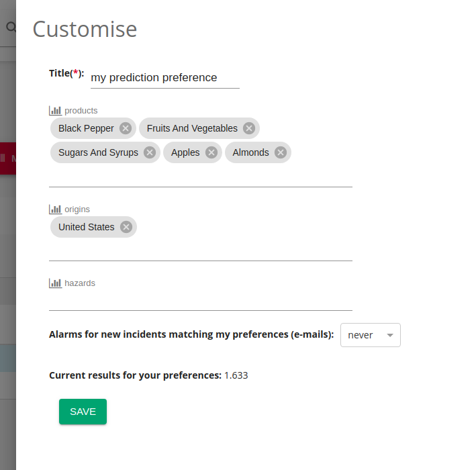Click the empty products input line
The height and width of the screenshot is (470, 476).
[x=200, y=176]
